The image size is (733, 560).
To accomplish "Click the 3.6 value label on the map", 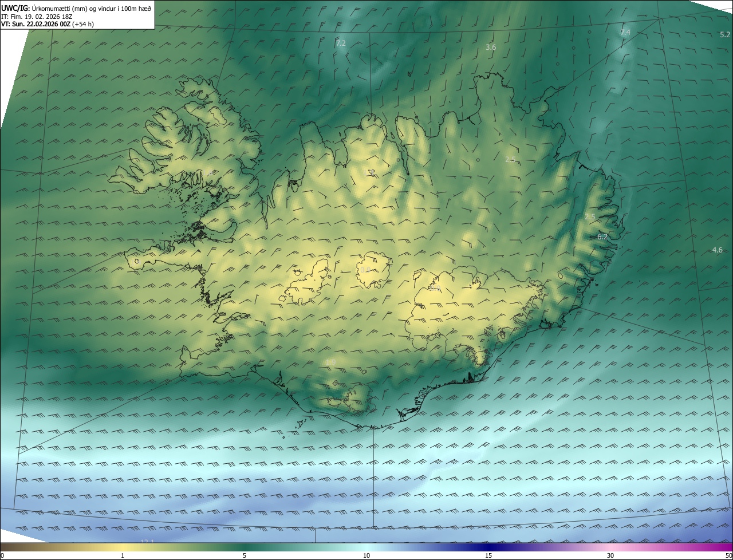I will pyautogui.click(x=491, y=48).
